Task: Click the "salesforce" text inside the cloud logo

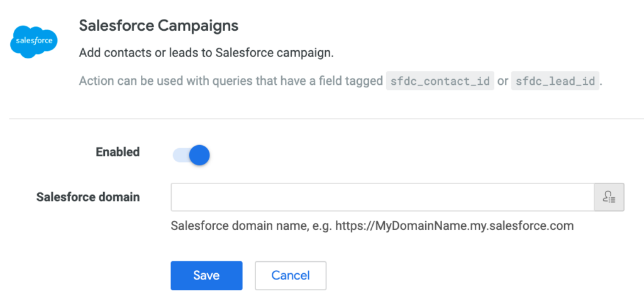Action: coord(35,41)
